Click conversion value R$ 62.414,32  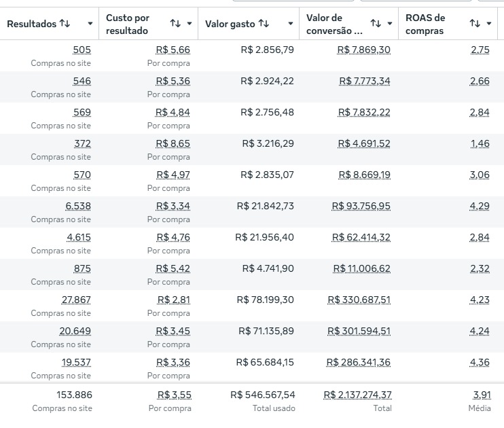coord(361,237)
